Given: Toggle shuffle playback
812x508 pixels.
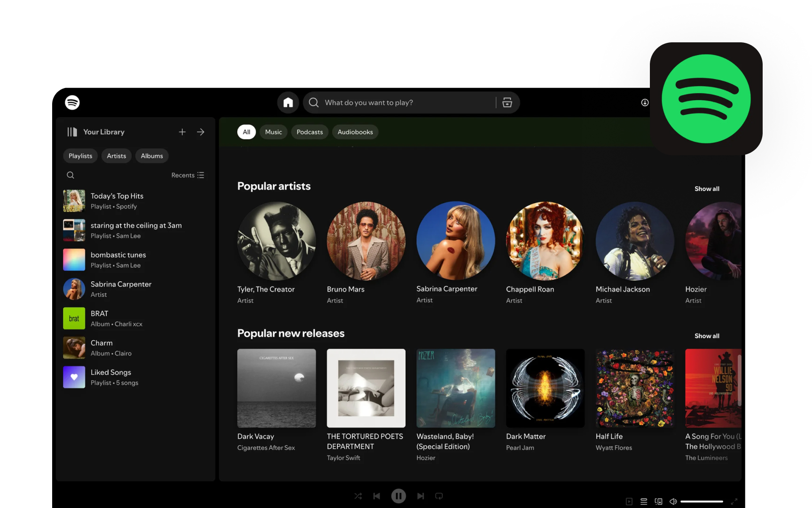Looking at the screenshot, I should pyautogui.click(x=358, y=496).
